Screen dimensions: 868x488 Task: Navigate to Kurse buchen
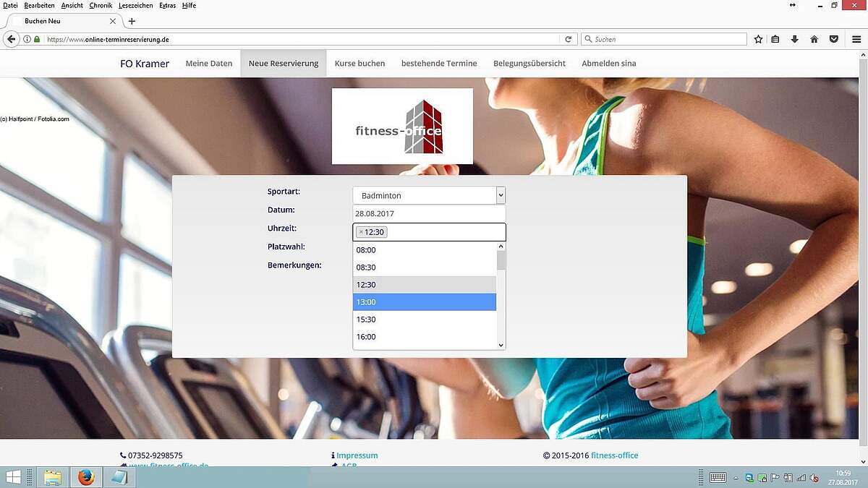click(359, 64)
